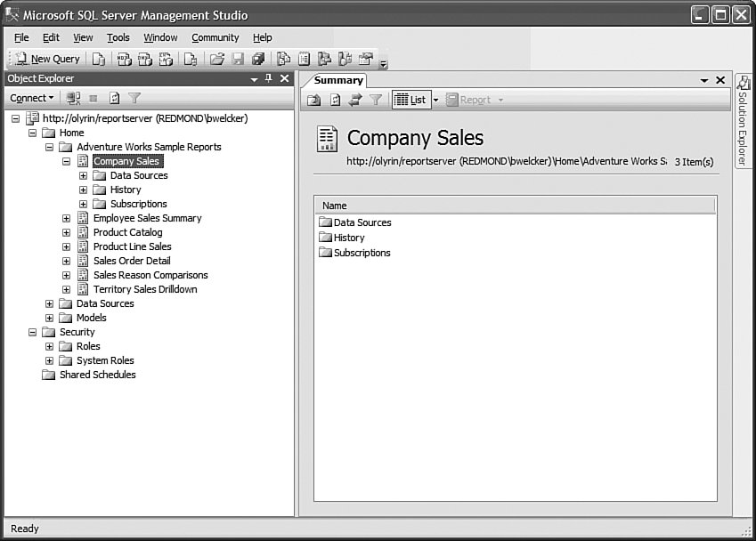Collapse the Security folder

point(32,332)
